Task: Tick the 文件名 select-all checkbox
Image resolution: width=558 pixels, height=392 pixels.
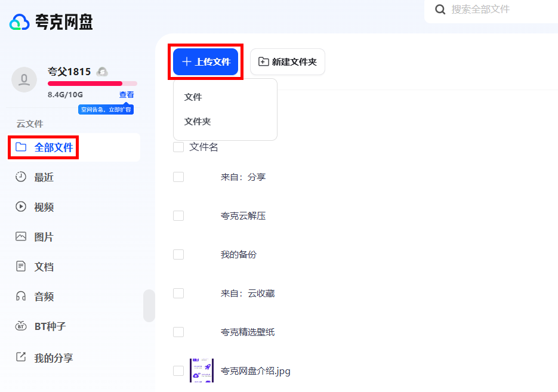Action: tap(178, 147)
